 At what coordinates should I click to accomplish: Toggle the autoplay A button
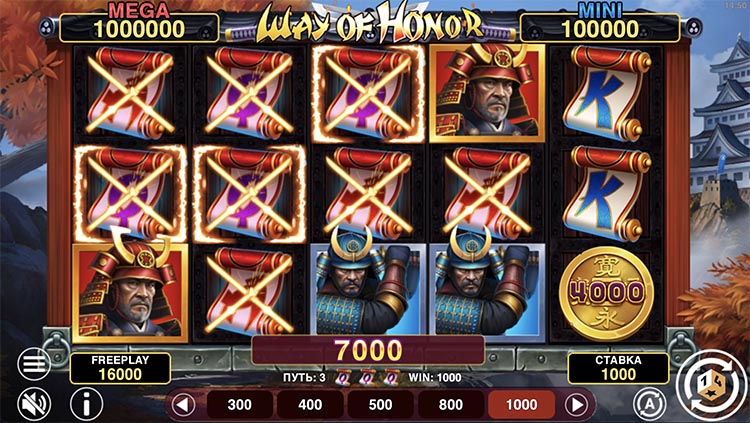650,405
